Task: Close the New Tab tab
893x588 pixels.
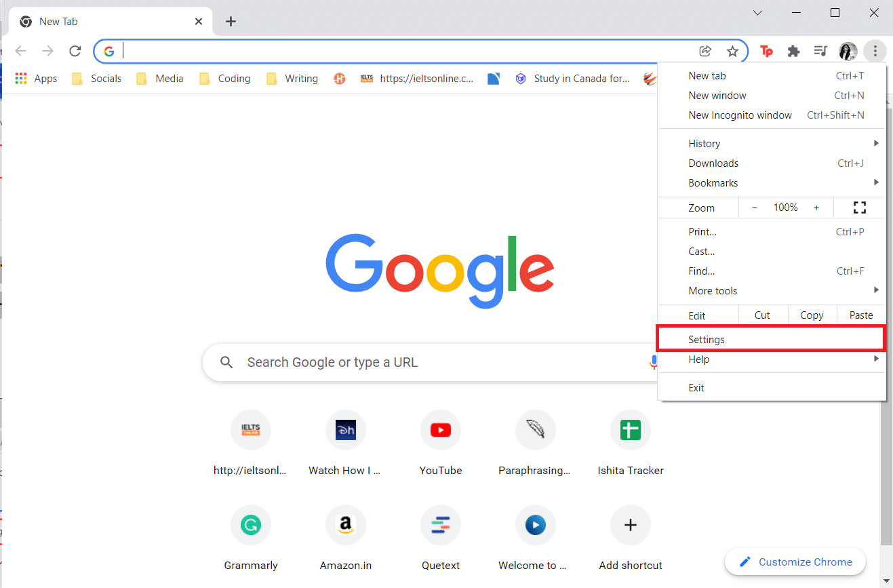Action: tap(199, 22)
